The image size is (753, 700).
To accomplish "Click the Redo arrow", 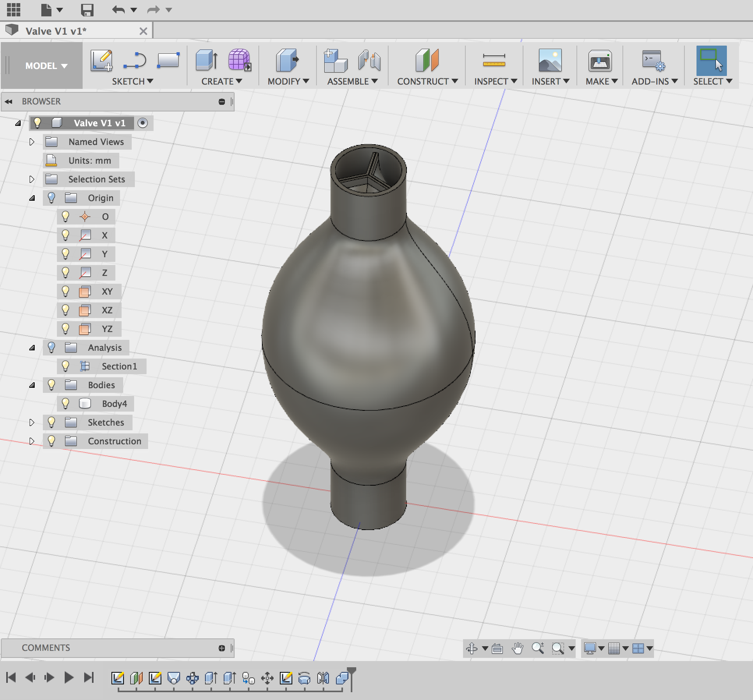I will click(154, 10).
